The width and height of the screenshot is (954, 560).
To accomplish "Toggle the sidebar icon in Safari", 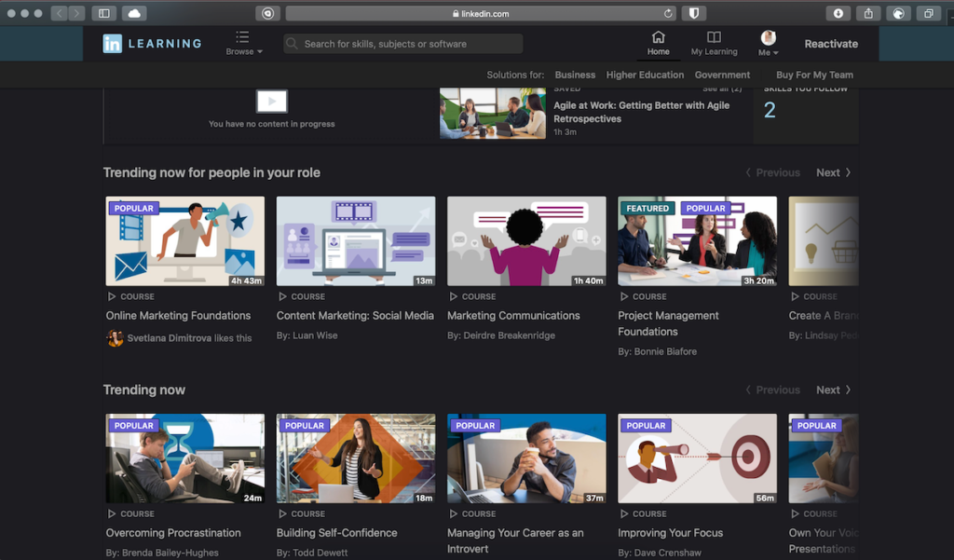I will pyautogui.click(x=103, y=13).
